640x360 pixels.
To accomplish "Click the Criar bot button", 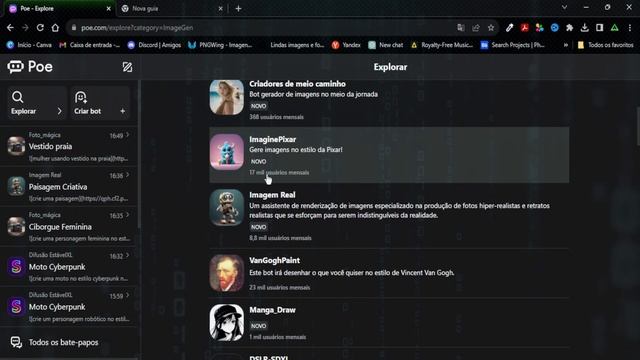I will pos(100,103).
